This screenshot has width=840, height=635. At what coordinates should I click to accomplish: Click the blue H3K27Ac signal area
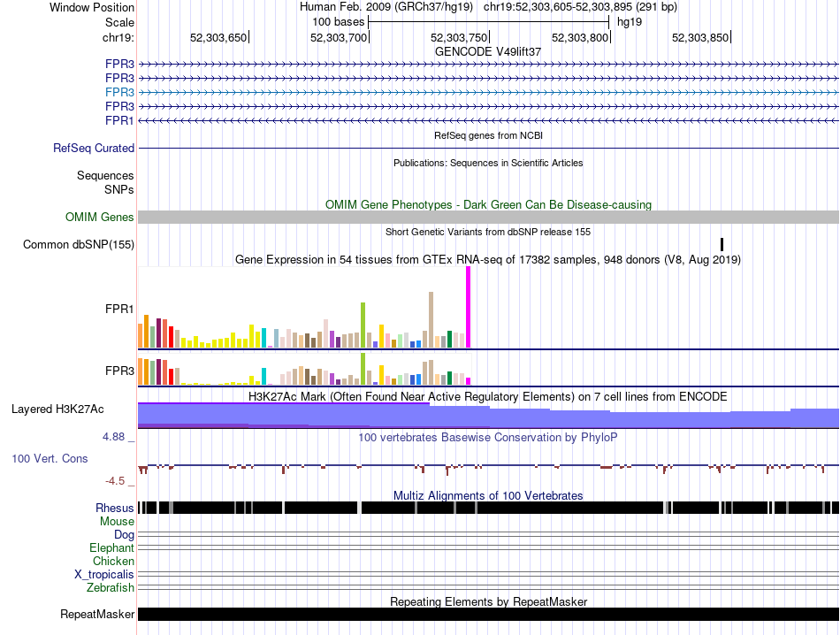pyautogui.click(x=489, y=417)
